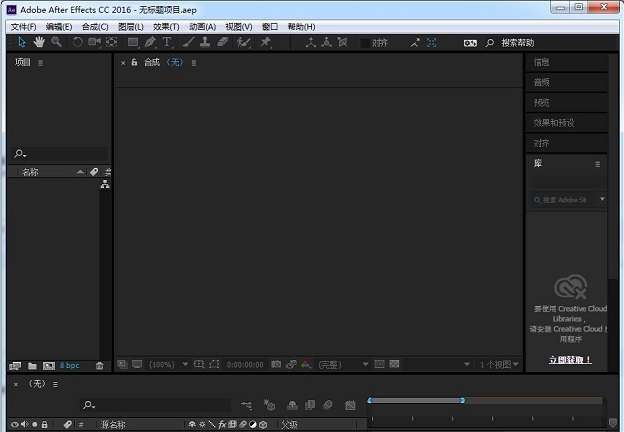Select the Type (T) tool
This screenshot has height=432, width=624.
click(167, 42)
